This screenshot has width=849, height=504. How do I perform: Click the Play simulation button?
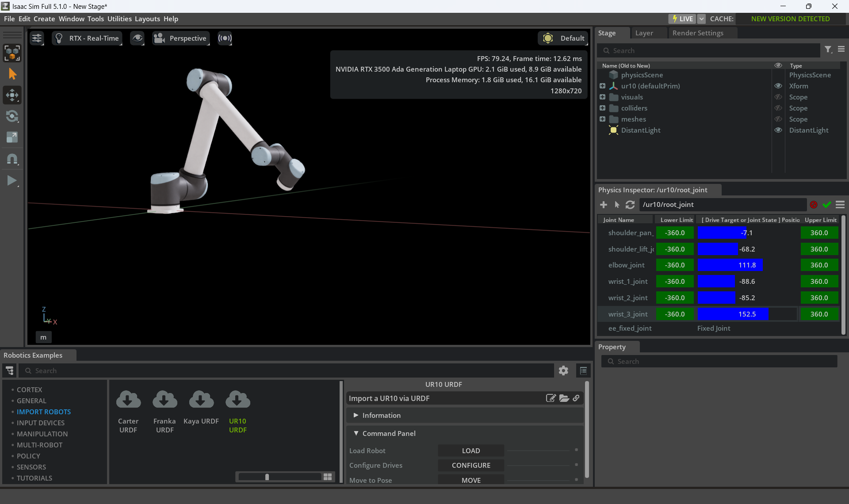(x=12, y=180)
